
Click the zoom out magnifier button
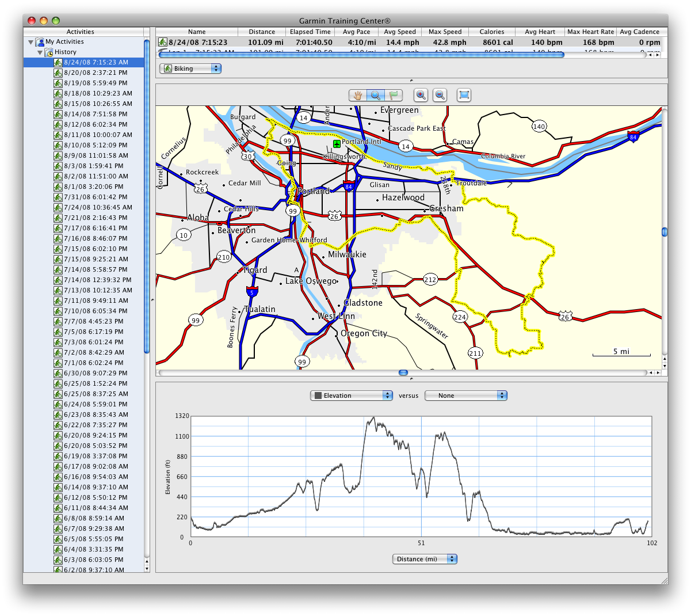(x=440, y=96)
